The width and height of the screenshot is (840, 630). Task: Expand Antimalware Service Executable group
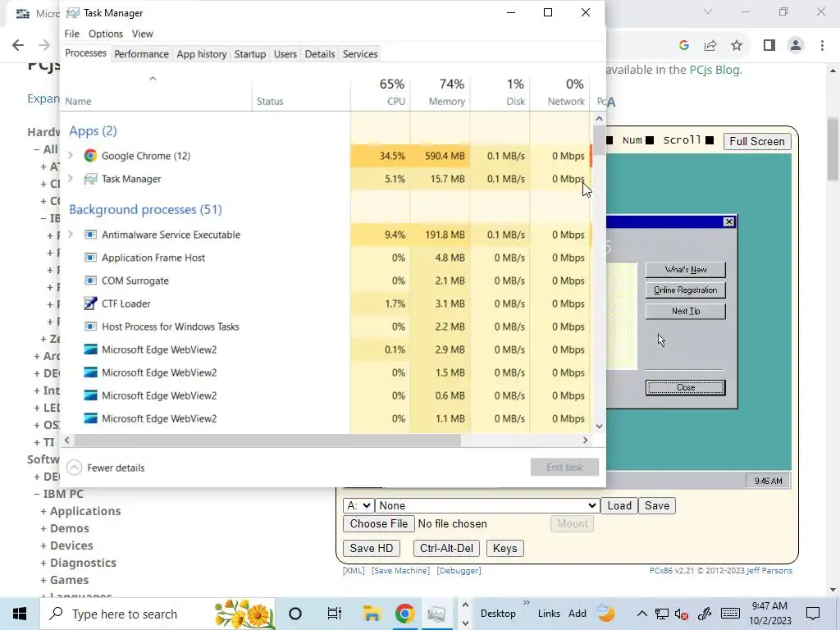71,235
